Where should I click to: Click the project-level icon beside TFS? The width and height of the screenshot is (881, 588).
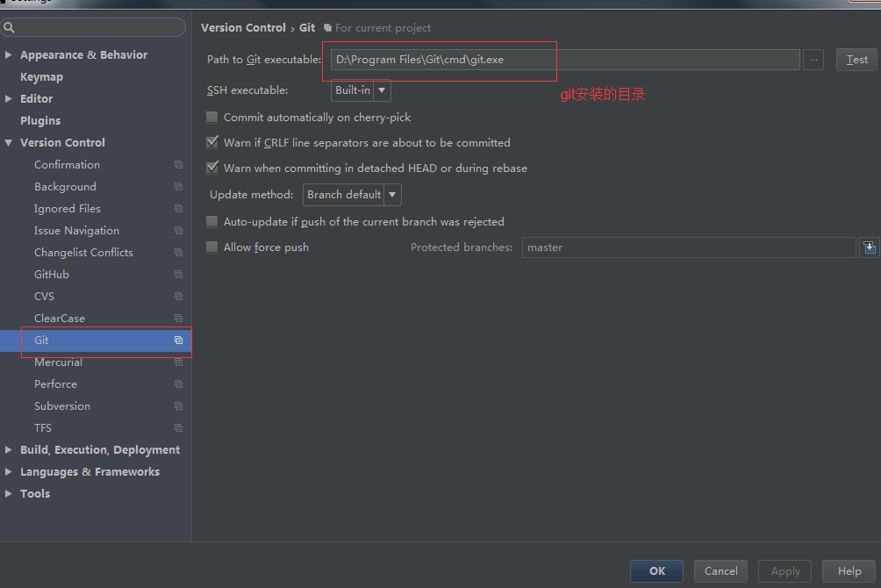[178, 427]
